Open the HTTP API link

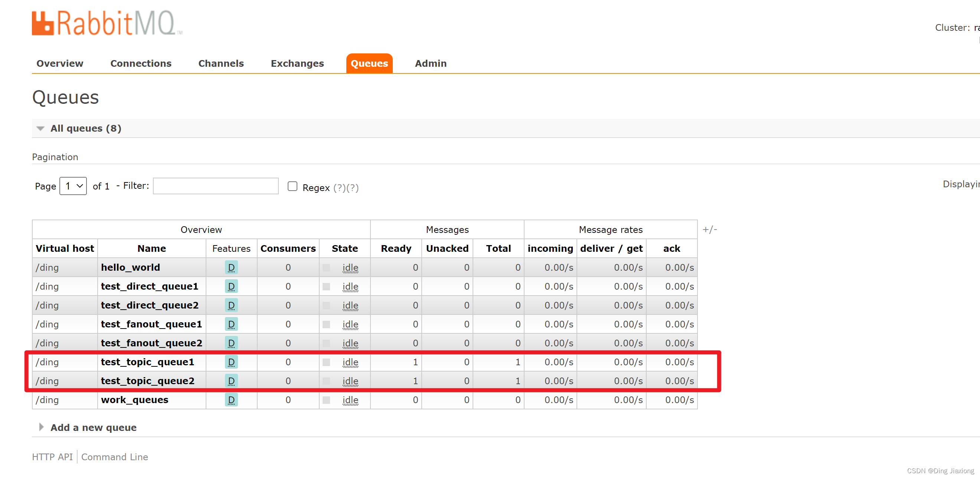click(x=52, y=457)
